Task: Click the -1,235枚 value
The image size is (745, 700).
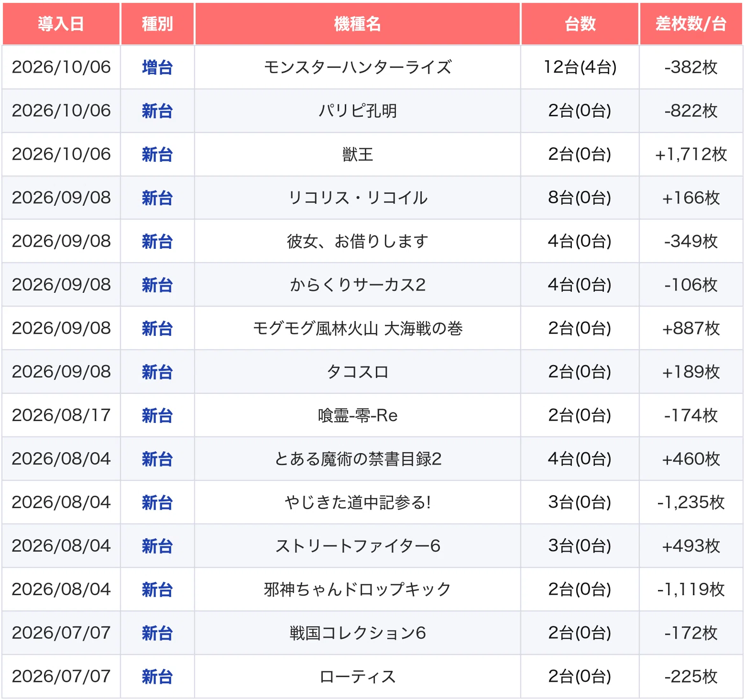Action: (x=691, y=503)
